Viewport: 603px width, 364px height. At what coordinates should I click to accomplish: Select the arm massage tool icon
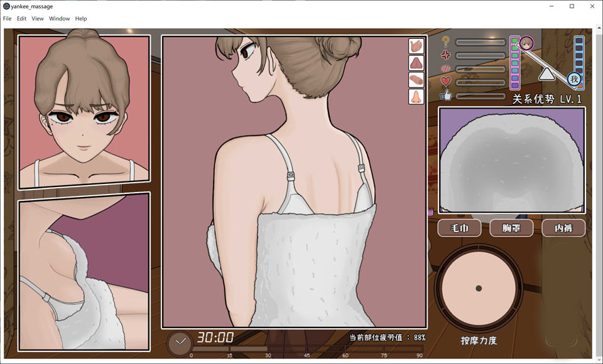(x=415, y=80)
